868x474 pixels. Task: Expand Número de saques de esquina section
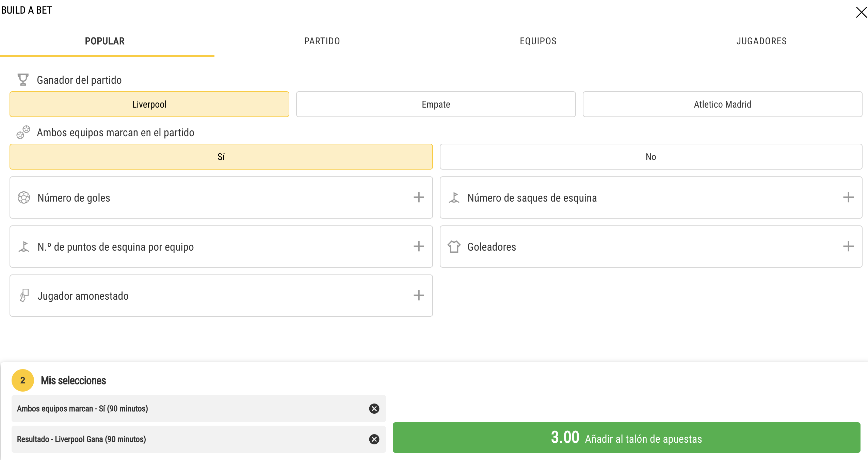pos(848,197)
